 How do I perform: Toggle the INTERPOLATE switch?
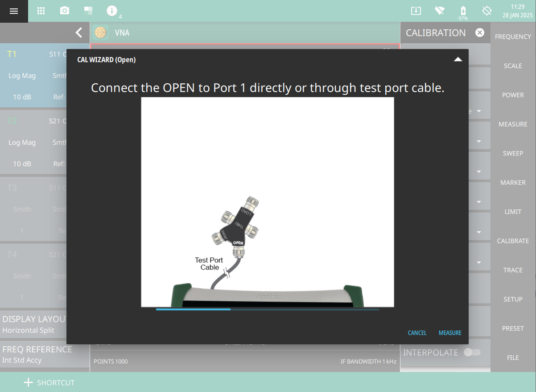[472, 352]
